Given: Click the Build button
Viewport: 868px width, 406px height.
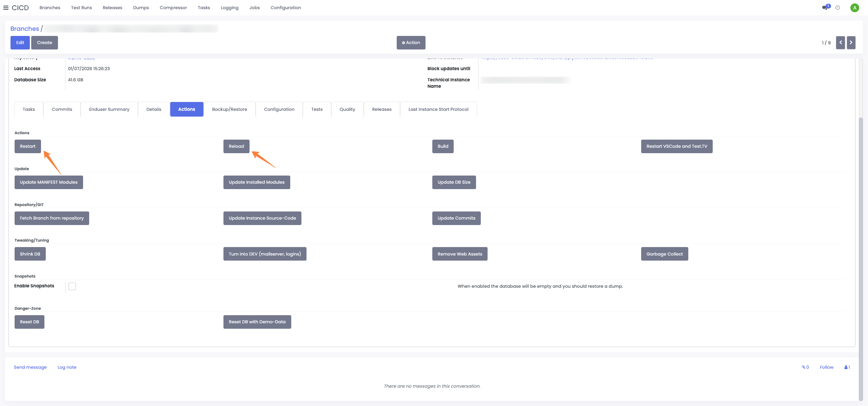Looking at the screenshot, I should tap(443, 146).
